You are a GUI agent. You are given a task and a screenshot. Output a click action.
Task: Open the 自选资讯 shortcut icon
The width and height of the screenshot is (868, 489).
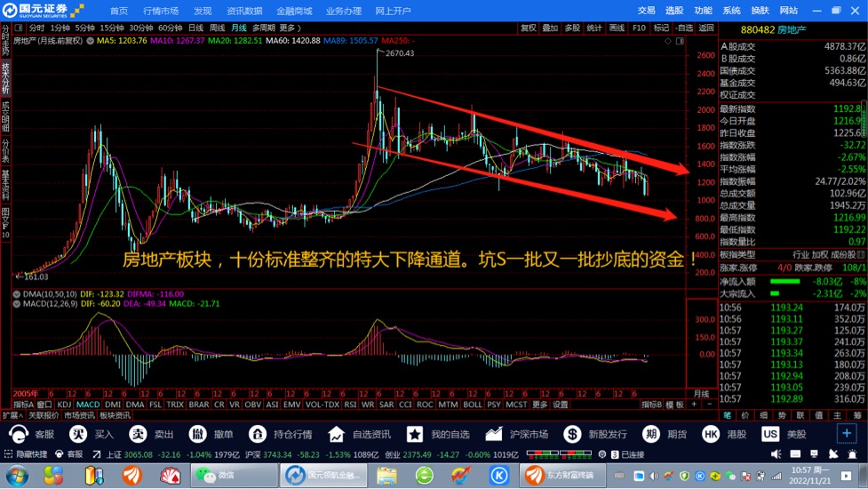tap(336, 434)
